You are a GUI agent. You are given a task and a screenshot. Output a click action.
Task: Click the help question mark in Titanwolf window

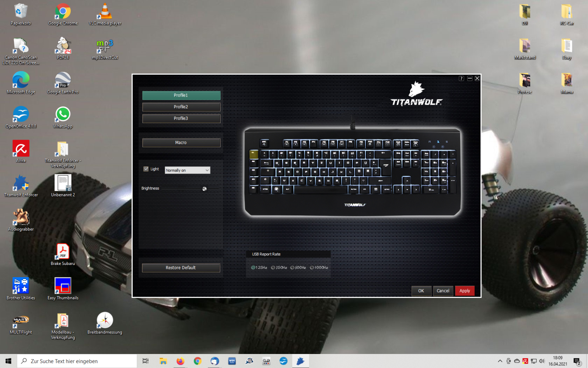coord(461,78)
